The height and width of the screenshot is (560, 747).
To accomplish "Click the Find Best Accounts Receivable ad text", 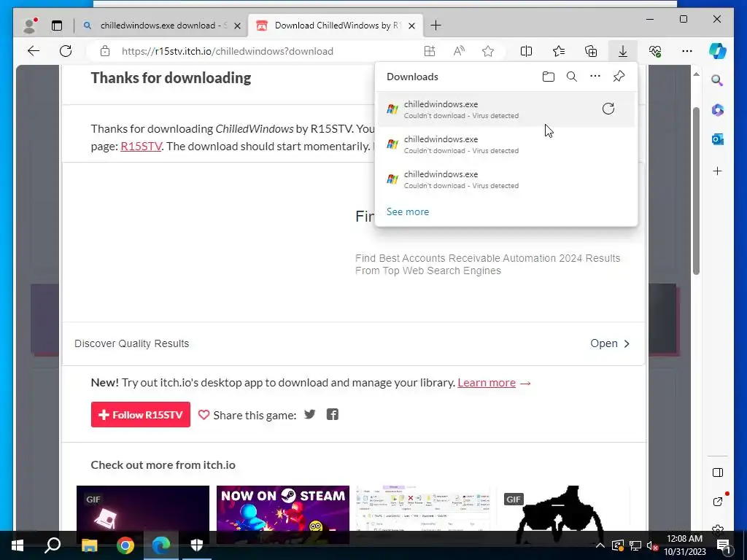I will click(x=487, y=264).
